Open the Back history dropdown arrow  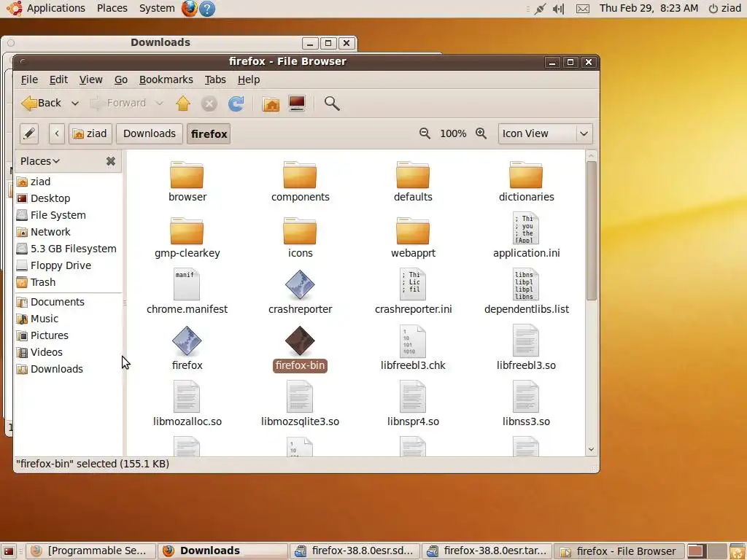[x=75, y=104]
